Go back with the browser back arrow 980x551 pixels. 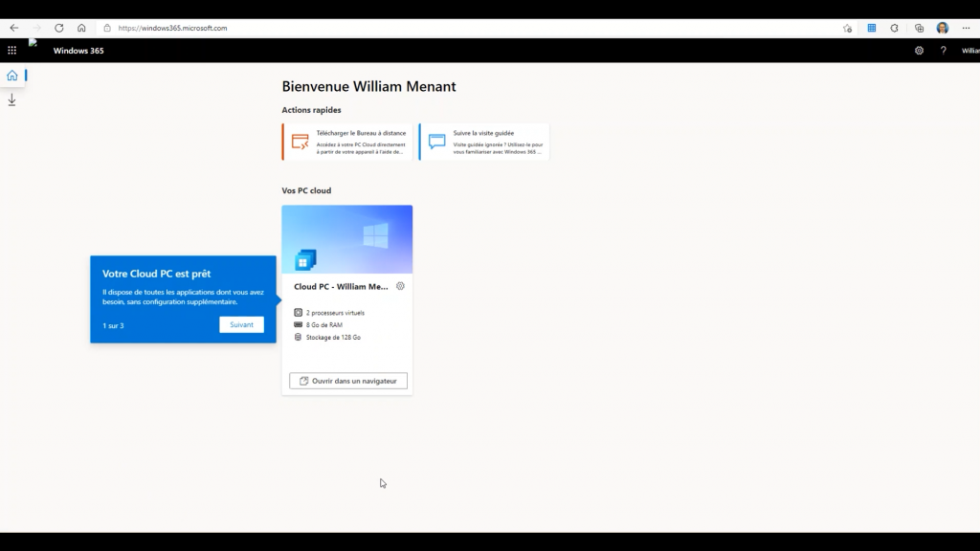13,28
